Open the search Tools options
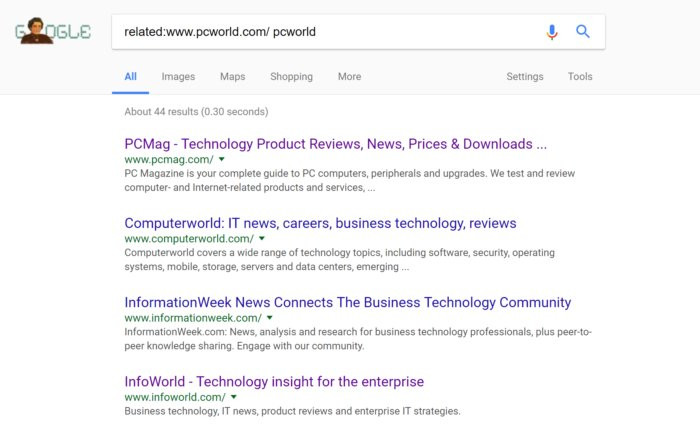700x427 pixels. click(x=580, y=77)
